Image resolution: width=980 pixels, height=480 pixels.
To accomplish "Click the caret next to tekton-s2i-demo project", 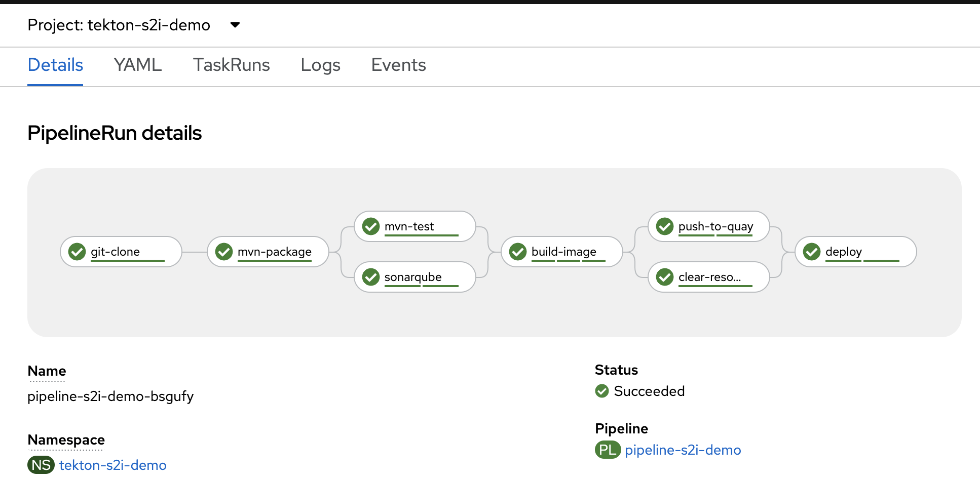I will (x=235, y=25).
